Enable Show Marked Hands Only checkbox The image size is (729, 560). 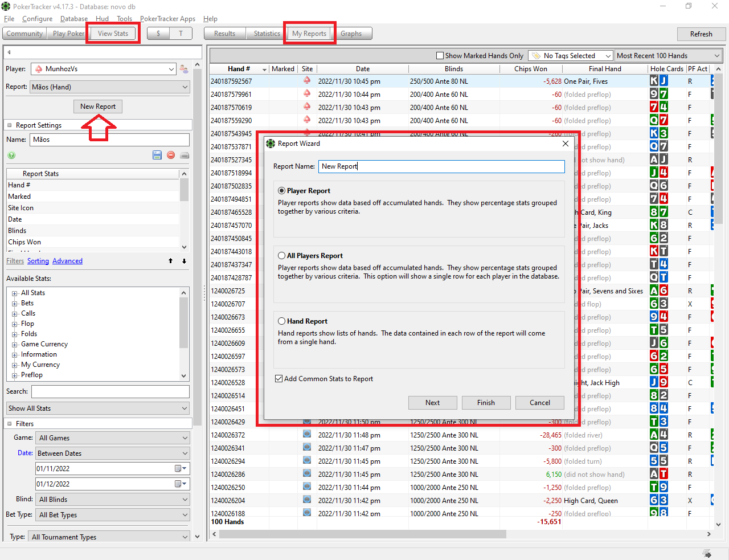(440, 56)
